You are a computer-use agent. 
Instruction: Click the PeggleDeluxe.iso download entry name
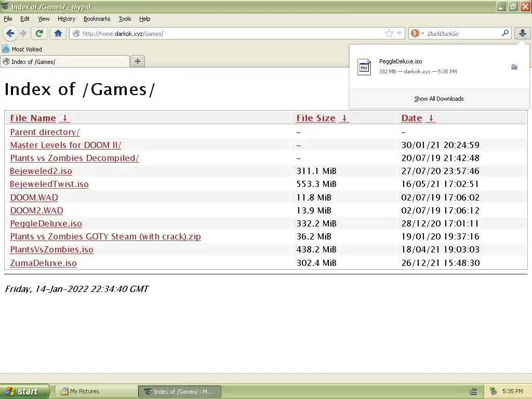point(401,61)
